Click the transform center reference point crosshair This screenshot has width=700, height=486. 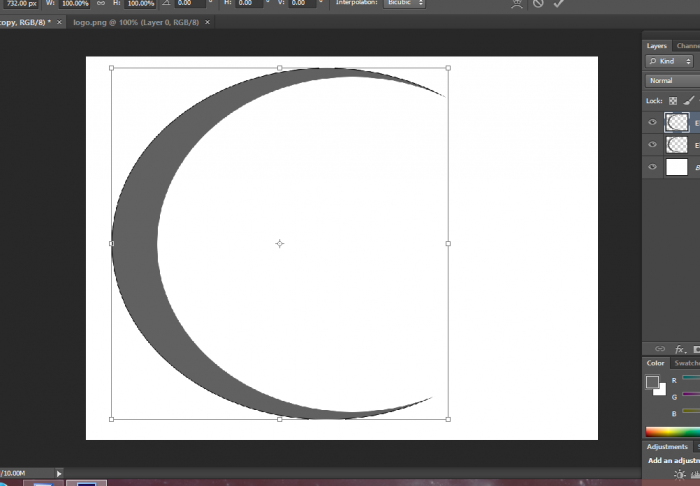(279, 243)
